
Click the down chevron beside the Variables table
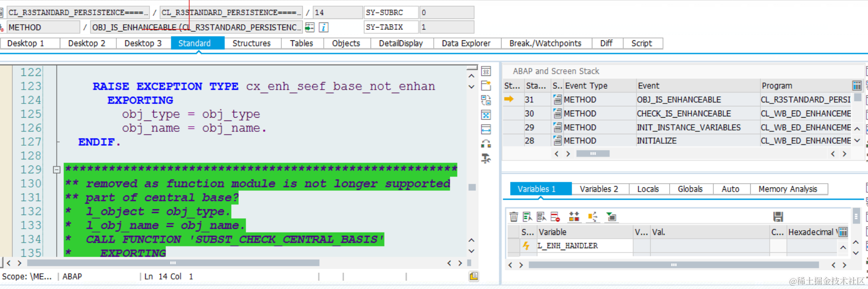(856, 253)
